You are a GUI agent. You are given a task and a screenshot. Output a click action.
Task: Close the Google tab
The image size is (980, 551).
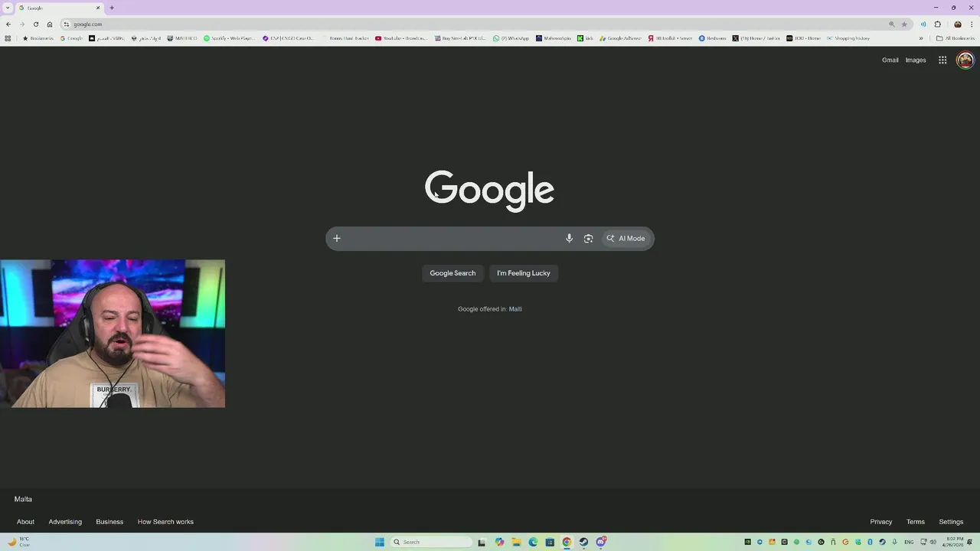pos(98,8)
